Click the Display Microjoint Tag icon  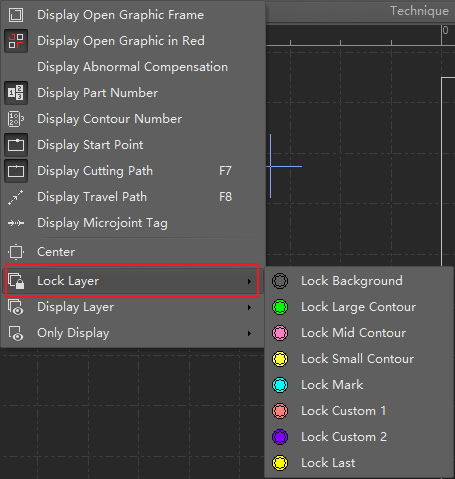tap(16, 223)
